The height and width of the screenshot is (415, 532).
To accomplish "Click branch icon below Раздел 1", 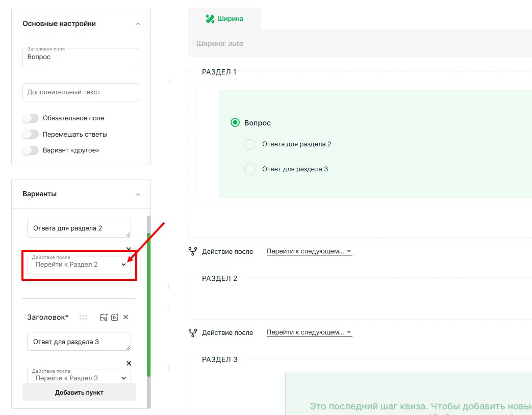I will (x=193, y=251).
